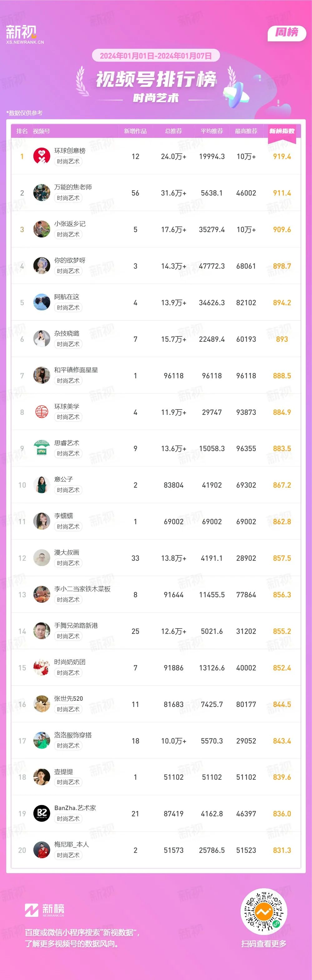Click the 总推荐 column header
This screenshot has height=980, width=312.
coord(173,131)
